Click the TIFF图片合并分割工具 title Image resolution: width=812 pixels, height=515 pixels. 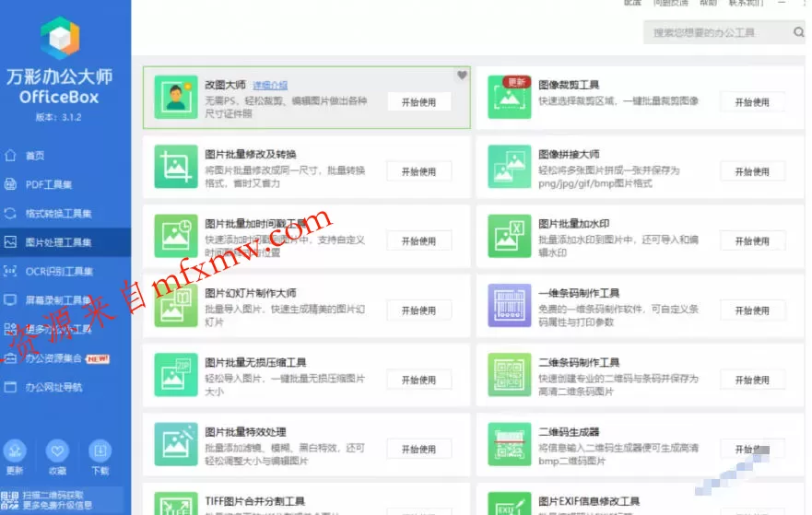click(254, 501)
